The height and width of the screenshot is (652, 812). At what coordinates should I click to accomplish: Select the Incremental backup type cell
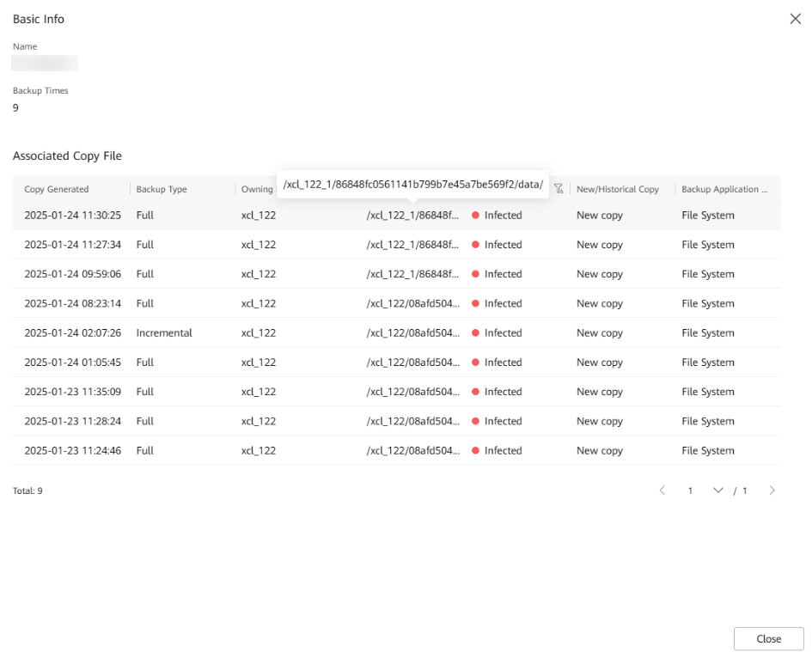164,333
